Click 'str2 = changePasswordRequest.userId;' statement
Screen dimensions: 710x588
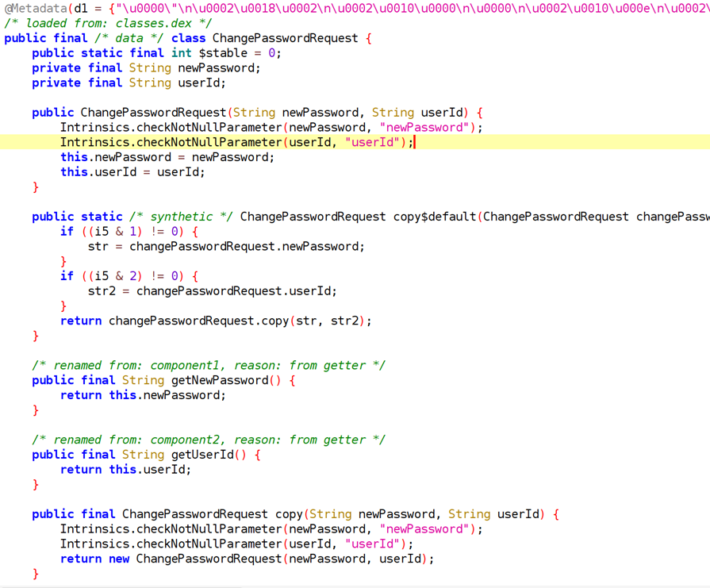pyautogui.click(x=213, y=291)
